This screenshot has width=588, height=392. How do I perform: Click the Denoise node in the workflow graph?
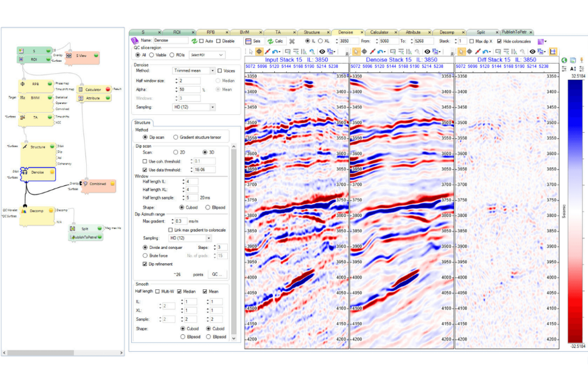pyautogui.click(x=37, y=173)
